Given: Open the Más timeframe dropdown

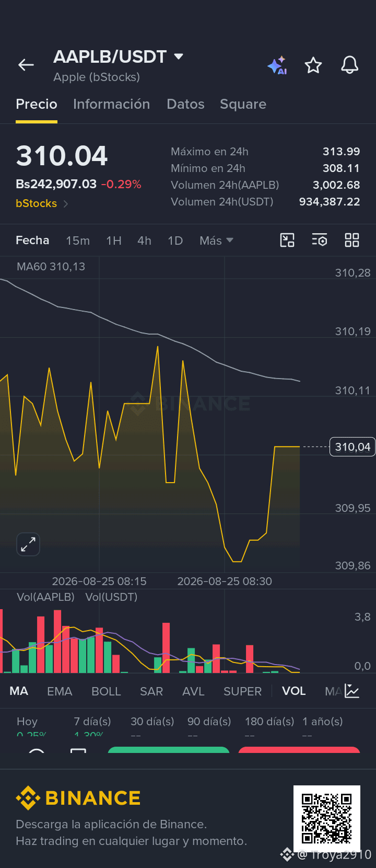Looking at the screenshot, I should tap(216, 241).
